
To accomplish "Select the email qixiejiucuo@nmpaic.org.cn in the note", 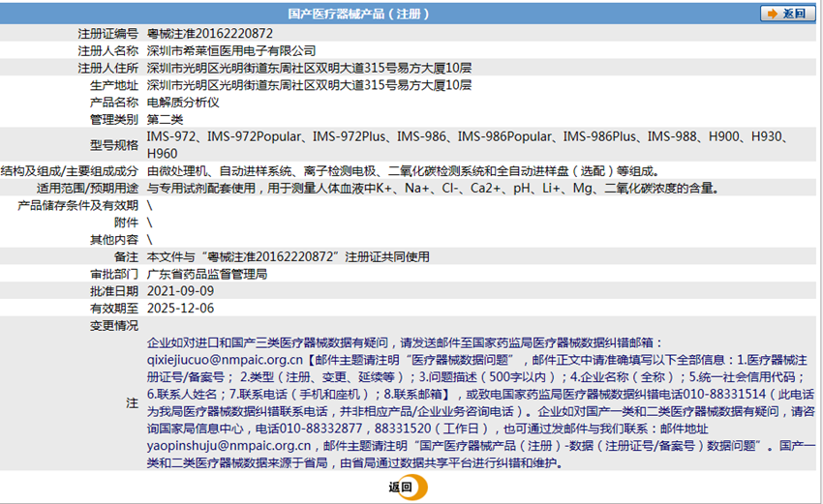I will 225,360.
